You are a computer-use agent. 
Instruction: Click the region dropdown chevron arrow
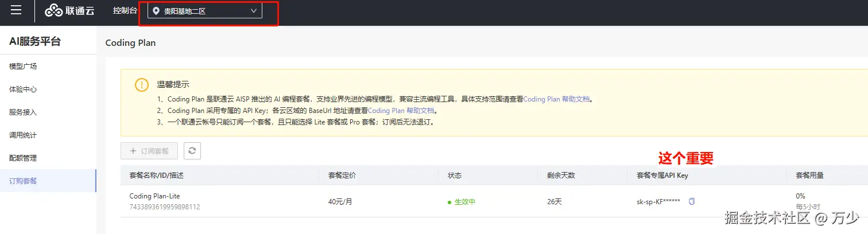(x=254, y=11)
